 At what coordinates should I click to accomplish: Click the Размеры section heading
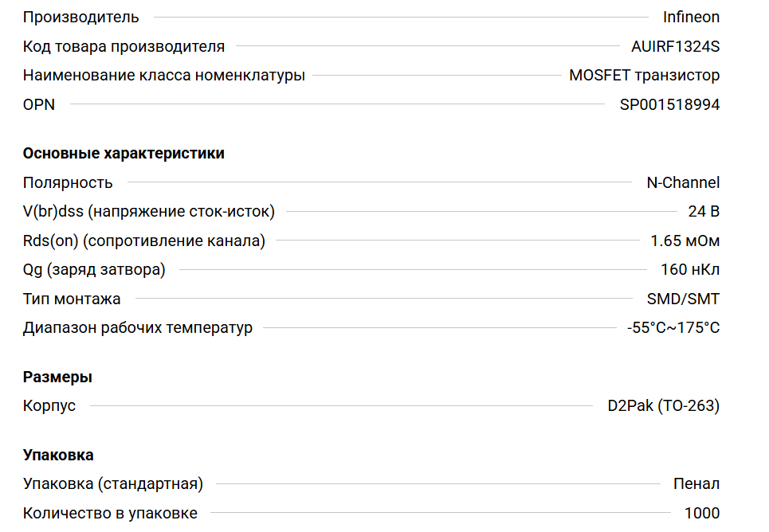coord(57,377)
